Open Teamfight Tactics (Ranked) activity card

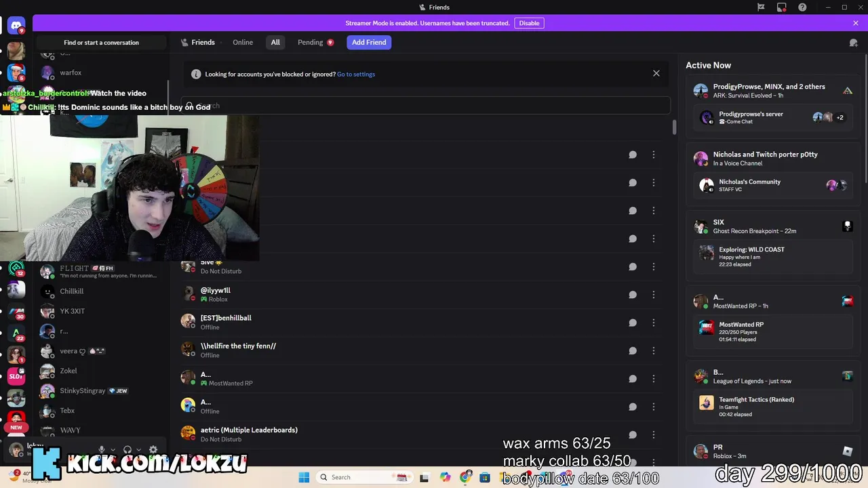coord(773,406)
